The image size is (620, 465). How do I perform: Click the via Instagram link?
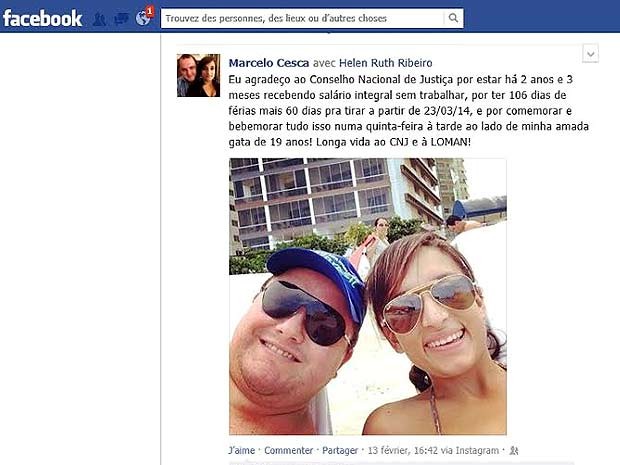coord(470,450)
